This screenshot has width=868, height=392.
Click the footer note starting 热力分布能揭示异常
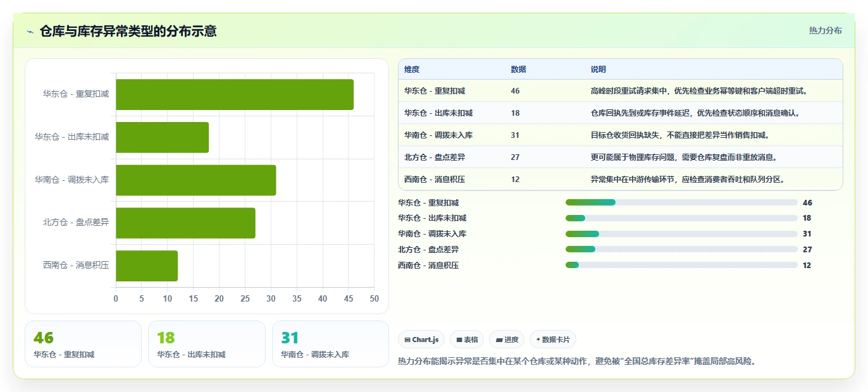pos(576,362)
